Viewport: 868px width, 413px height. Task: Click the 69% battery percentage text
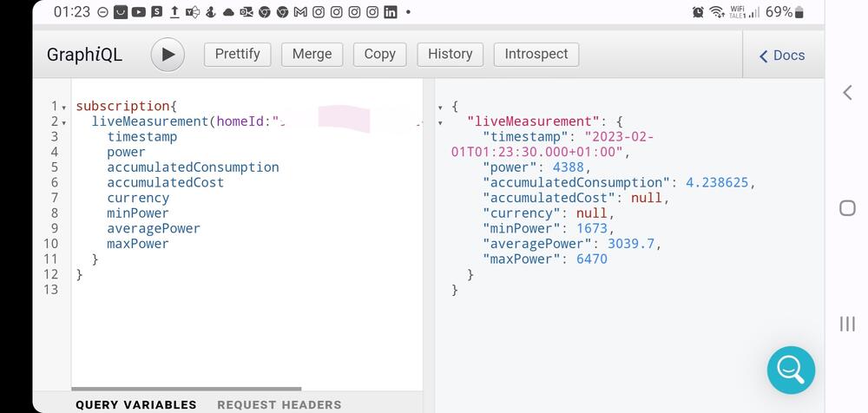coord(779,12)
